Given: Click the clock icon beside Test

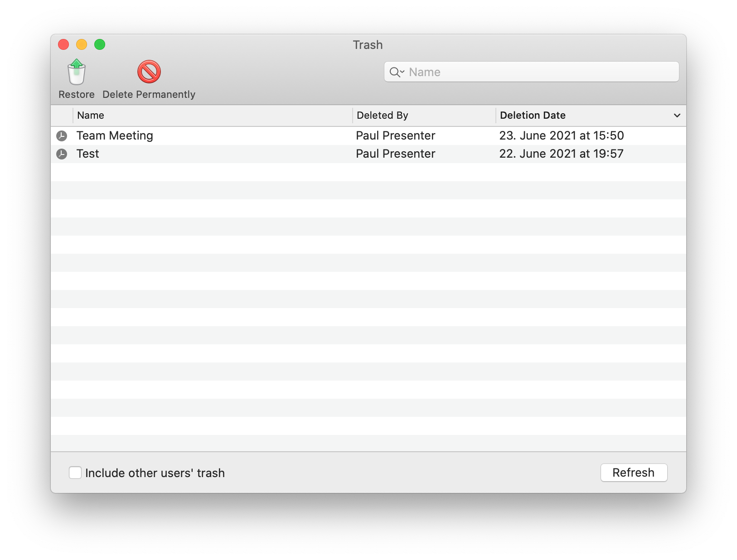Looking at the screenshot, I should [x=62, y=154].
